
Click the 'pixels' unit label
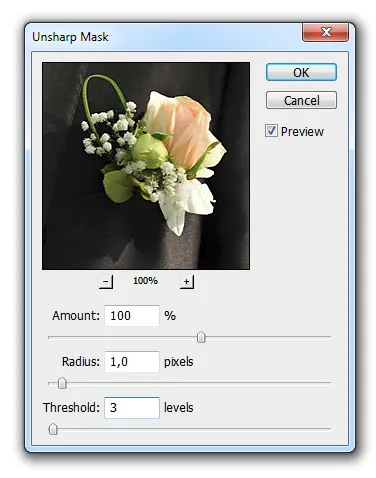coord(179,362)
